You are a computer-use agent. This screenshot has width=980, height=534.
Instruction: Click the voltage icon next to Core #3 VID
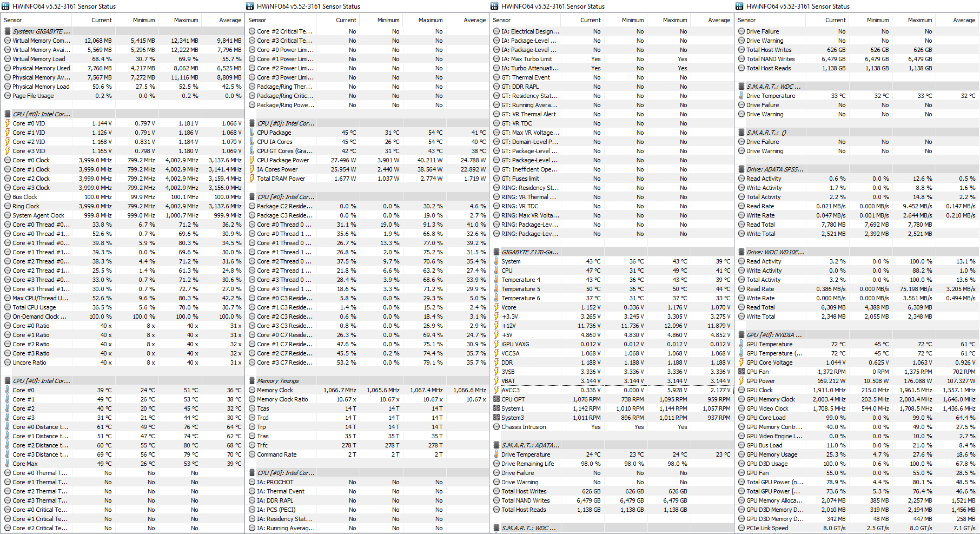(x=8, y=151)
